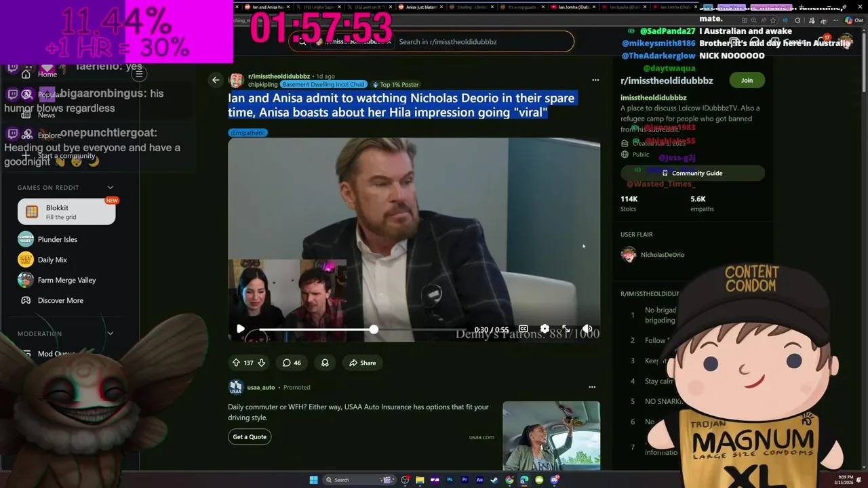Screen dimensions: 868x488
Task: Open Premiere Pro from the taskbar
Action: pyautogui.click(x=465, y=480)
